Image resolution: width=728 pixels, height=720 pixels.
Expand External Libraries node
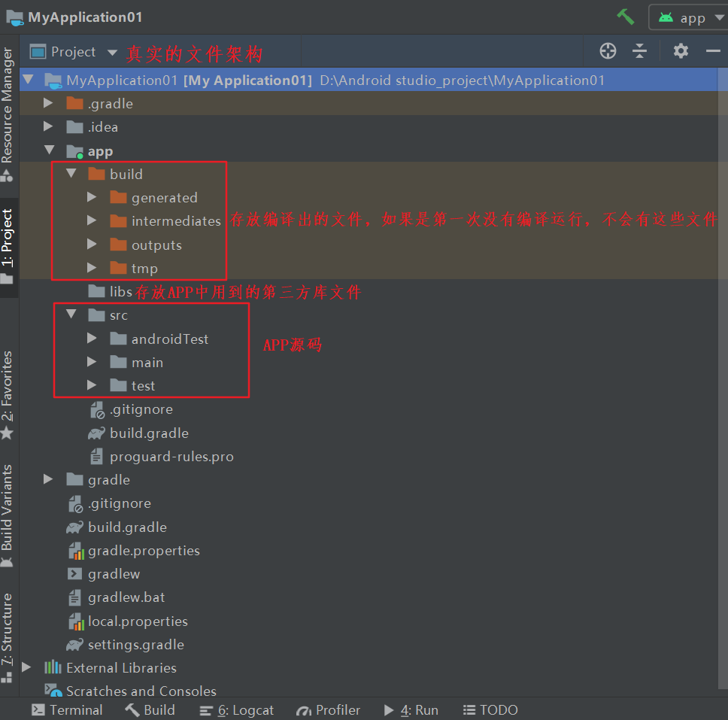point(27,667)
